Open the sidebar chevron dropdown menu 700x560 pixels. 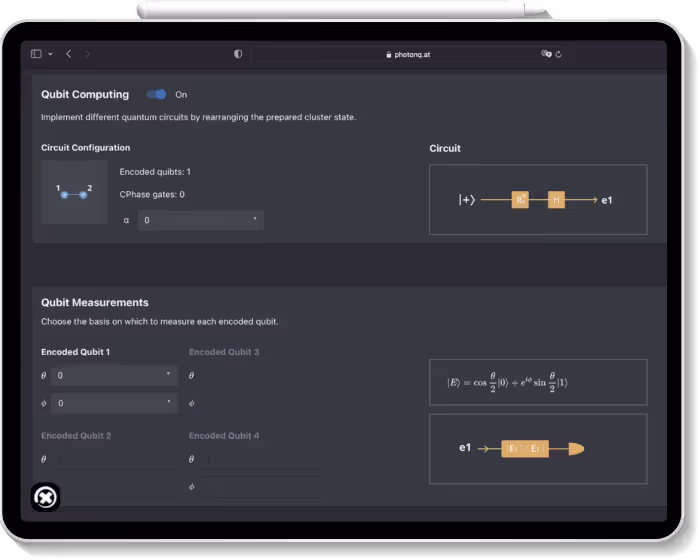(50, 54)
